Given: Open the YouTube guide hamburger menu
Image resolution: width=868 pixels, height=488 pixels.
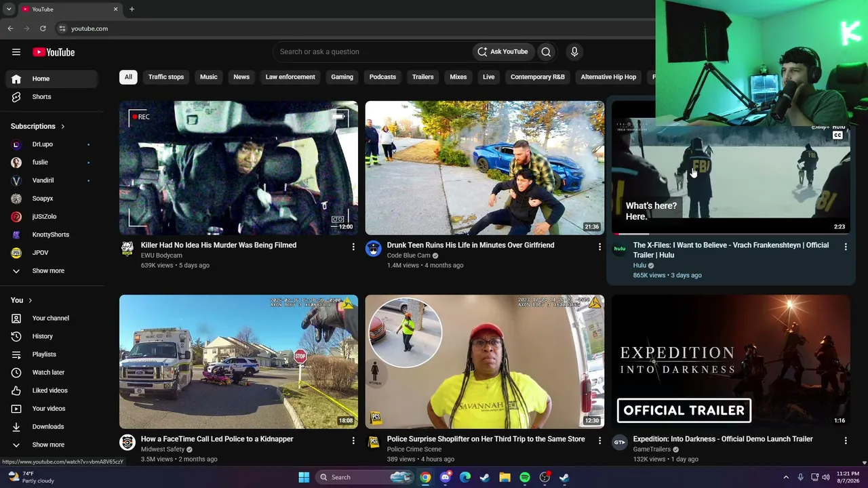Looking at the screenshot, I should pyautogui.click(x=16, y=52).
